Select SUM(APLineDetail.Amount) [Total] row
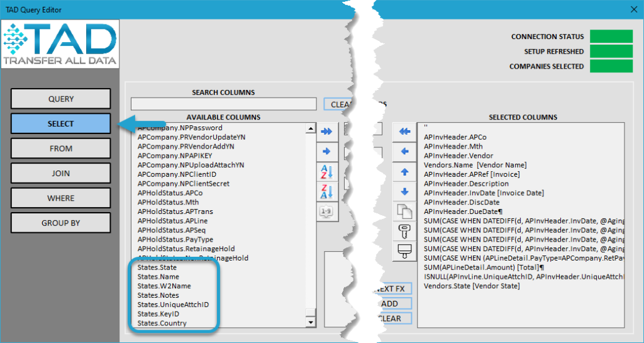The image size is (644, 343). coord(484,267)
